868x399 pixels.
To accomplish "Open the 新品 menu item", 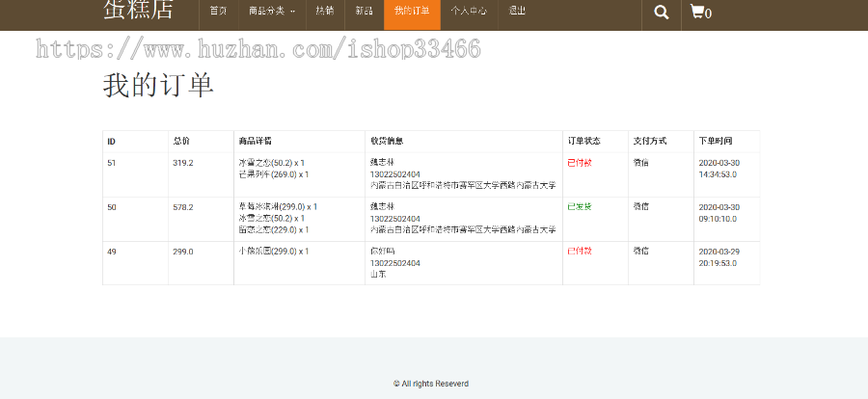I will pos(364,11).
